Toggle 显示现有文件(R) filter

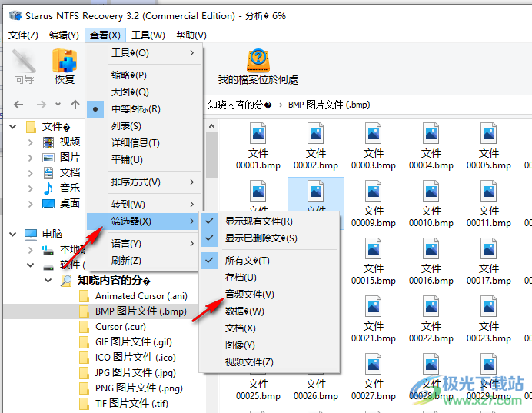270,221
